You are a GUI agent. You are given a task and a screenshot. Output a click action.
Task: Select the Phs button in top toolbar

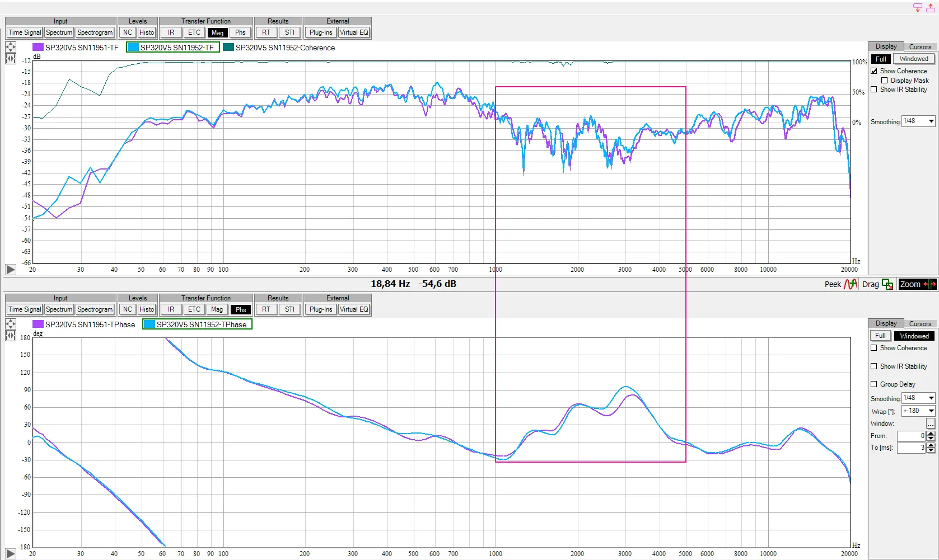(x=240, y=32)
